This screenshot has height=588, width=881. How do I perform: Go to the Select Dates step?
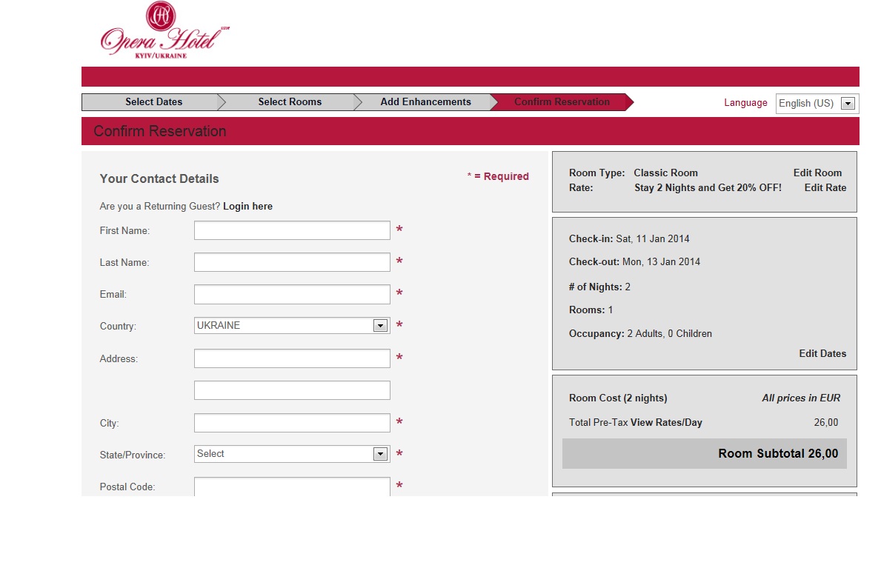tap(153, 101)
